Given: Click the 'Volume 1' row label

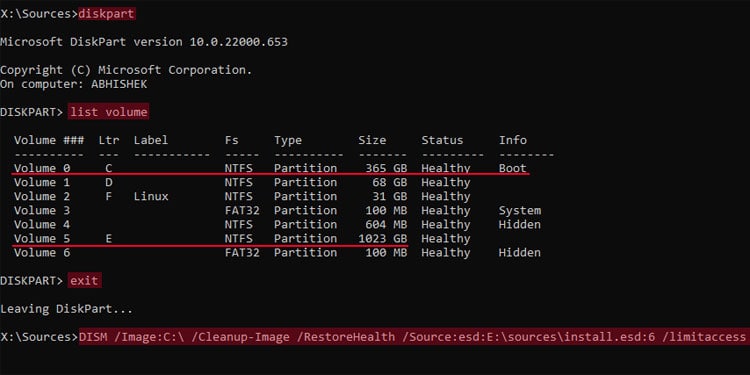Looking at the screenshot, I should coord(42,182).
